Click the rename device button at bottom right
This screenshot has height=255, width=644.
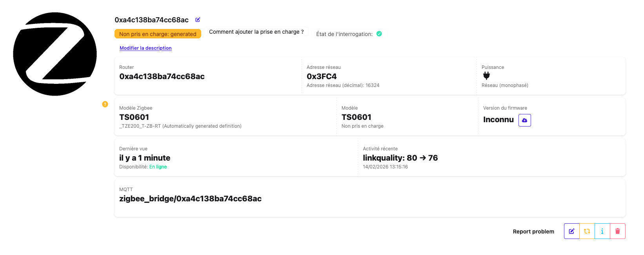(x=571, y=231)
